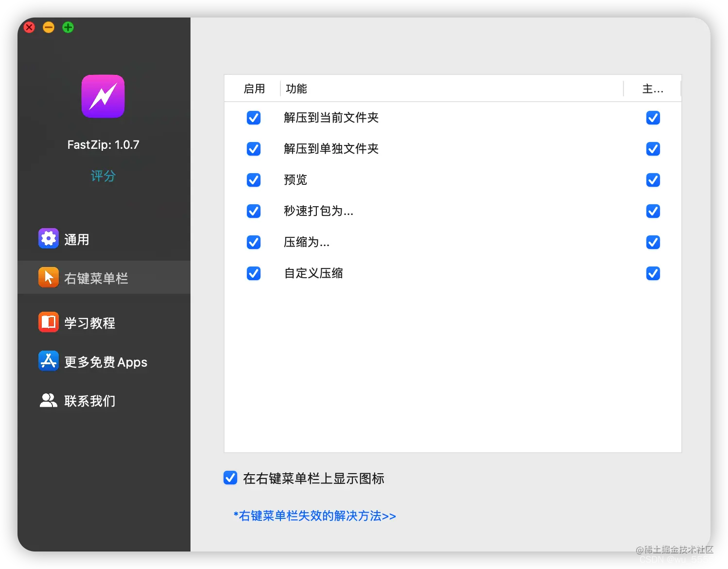This screenshot has height=569, width=728.
Task: Open the 右键菜单栏失效的解决方法 link
Action: (314, 516)
